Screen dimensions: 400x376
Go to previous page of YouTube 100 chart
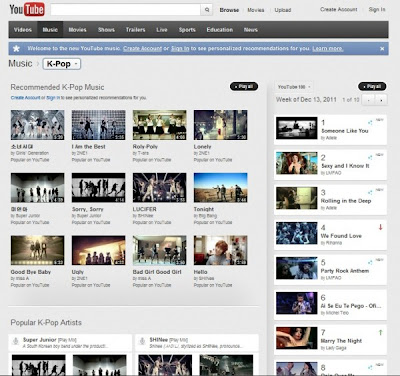[x=369, y=100]
